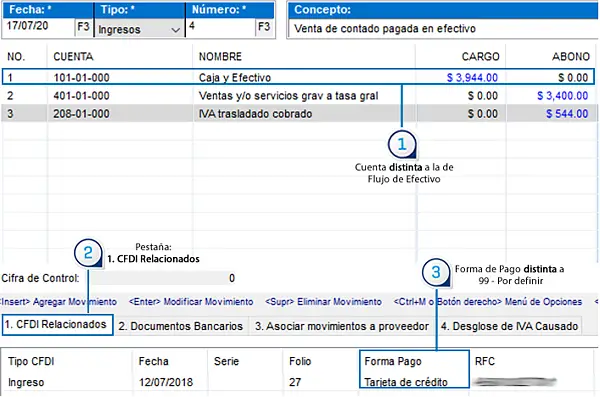Viewport: 600px width, 397px height.
Task: Click the Forma Pago column header
Action: [393, 361]
